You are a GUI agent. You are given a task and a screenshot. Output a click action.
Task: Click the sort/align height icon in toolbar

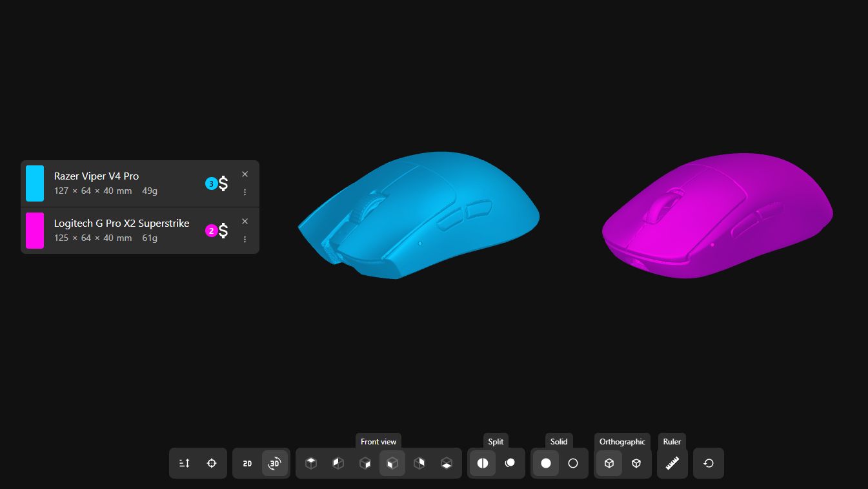pyautogui.click(x=185, y=463)
